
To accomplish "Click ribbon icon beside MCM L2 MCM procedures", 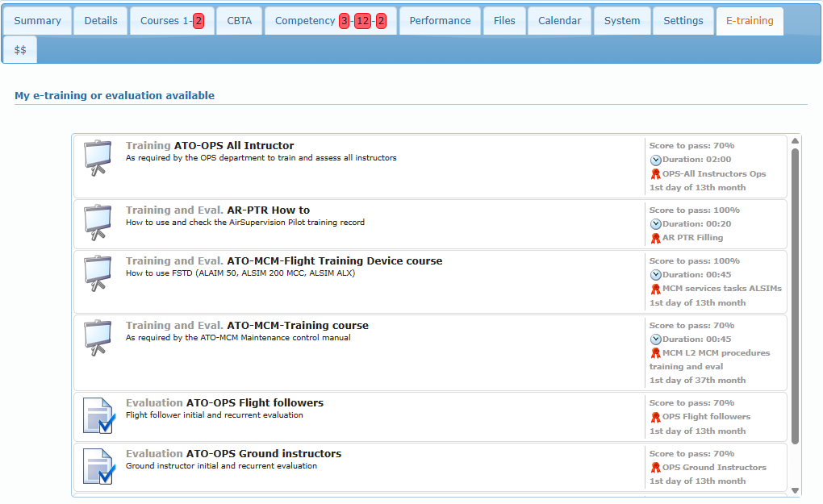I will [655, 353].
